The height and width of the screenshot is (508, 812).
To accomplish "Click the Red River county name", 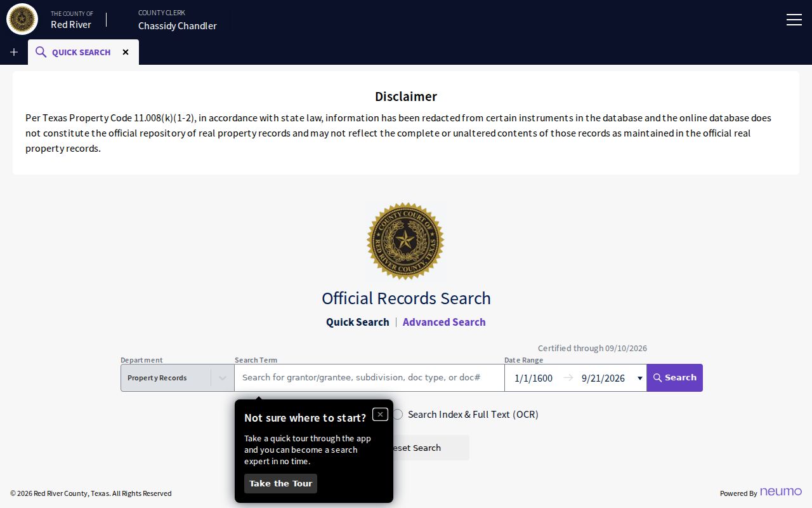I will (x=71, y=25).
